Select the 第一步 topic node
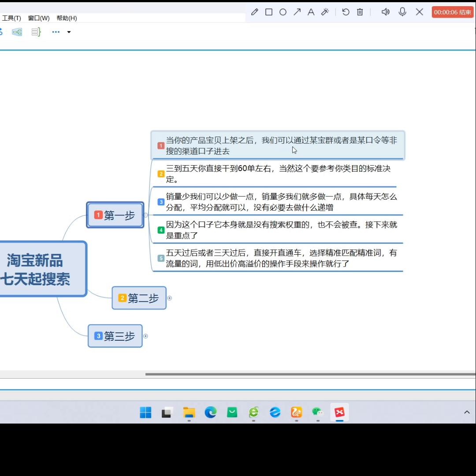 coord(115,215)
